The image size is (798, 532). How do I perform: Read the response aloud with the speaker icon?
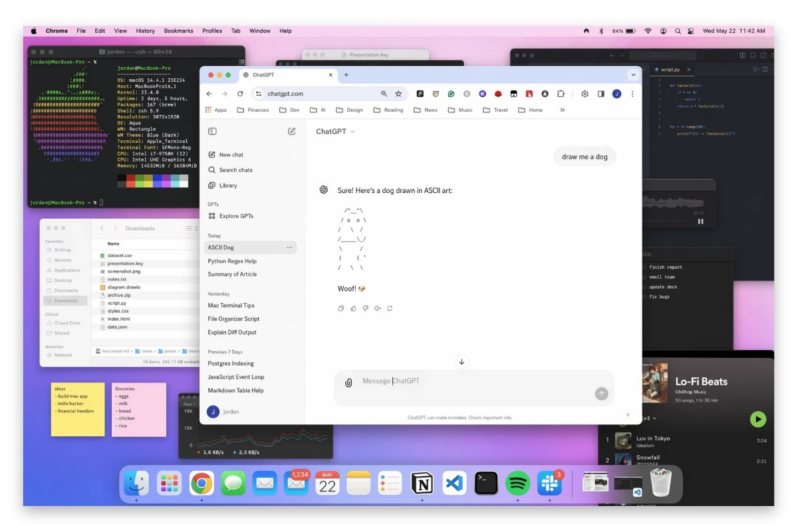[377, 308]
